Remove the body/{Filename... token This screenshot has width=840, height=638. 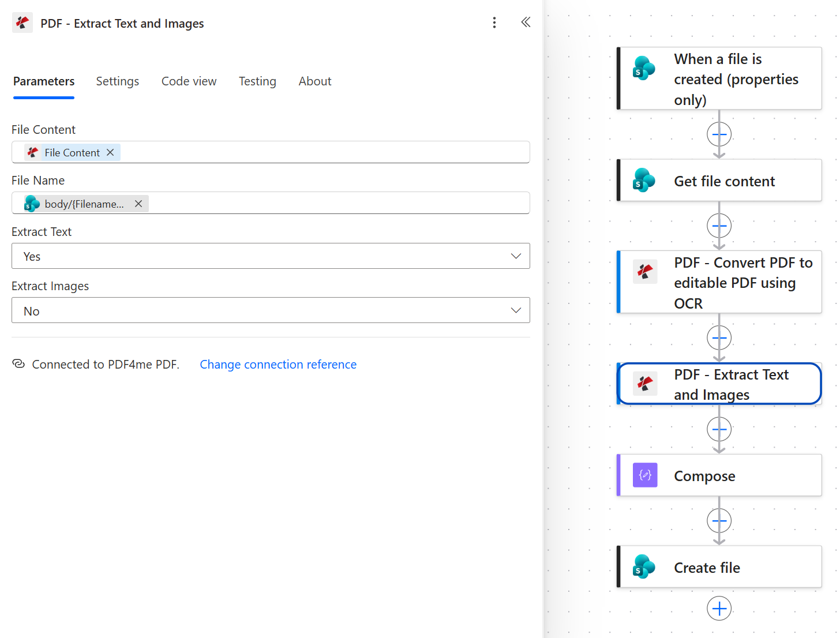click(x=138, y=204)
